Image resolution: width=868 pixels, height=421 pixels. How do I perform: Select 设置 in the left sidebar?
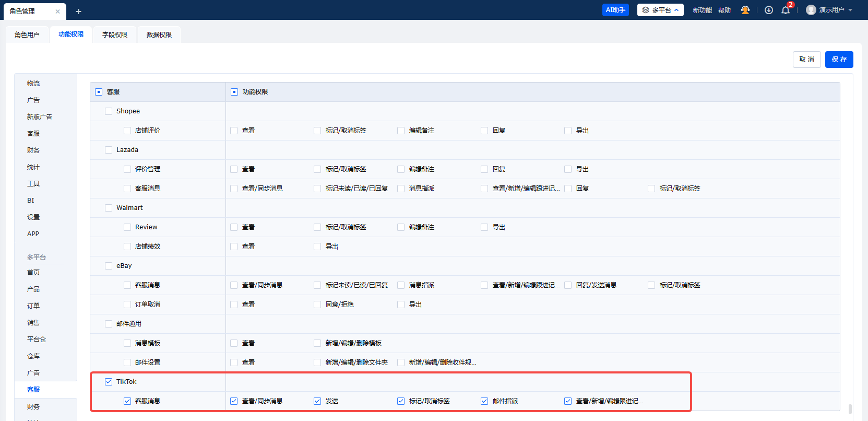tap(33, 217)
